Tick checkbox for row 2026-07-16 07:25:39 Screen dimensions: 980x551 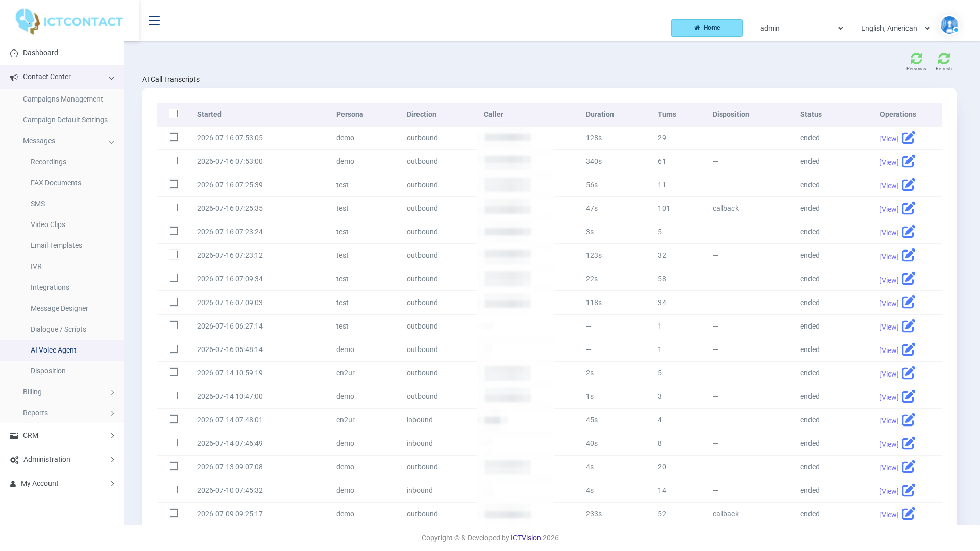(x=174, y=184)
